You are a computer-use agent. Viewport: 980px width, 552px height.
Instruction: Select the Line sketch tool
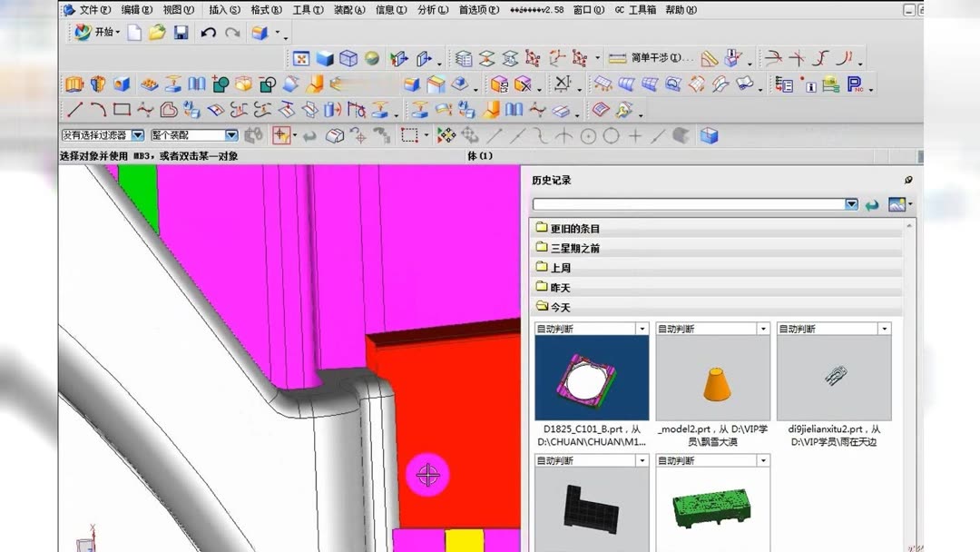(74, 111)
